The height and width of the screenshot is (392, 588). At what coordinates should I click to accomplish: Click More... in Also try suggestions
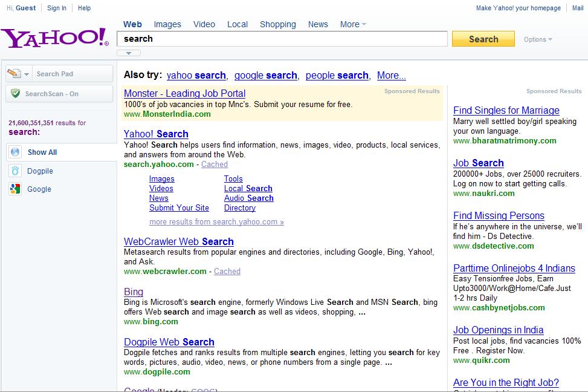391,75
